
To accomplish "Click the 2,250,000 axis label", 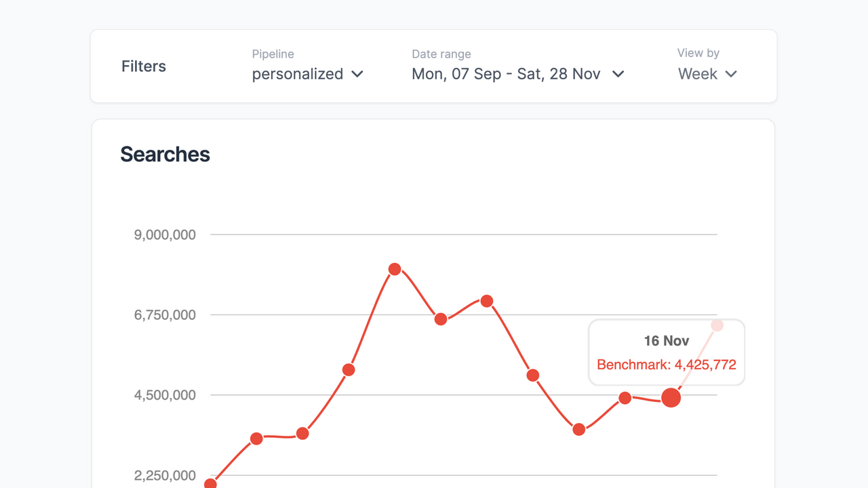I will pos(165,475).
